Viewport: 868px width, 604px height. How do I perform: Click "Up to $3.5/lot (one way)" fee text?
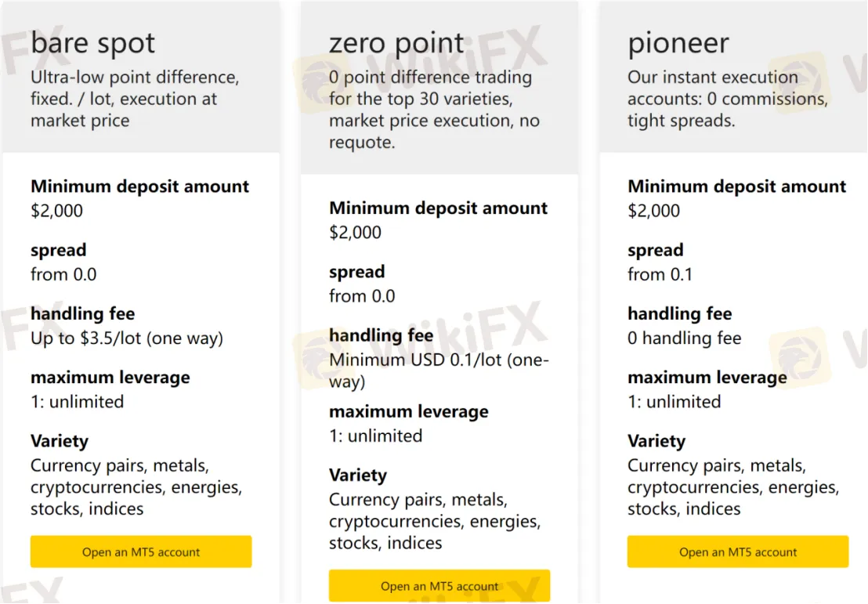(127, 338)
